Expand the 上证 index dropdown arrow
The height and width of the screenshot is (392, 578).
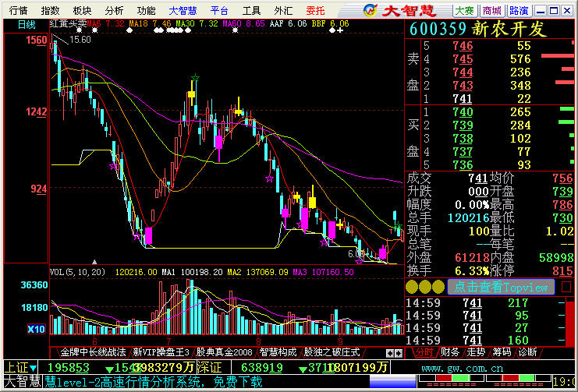[x=34, y=368]
